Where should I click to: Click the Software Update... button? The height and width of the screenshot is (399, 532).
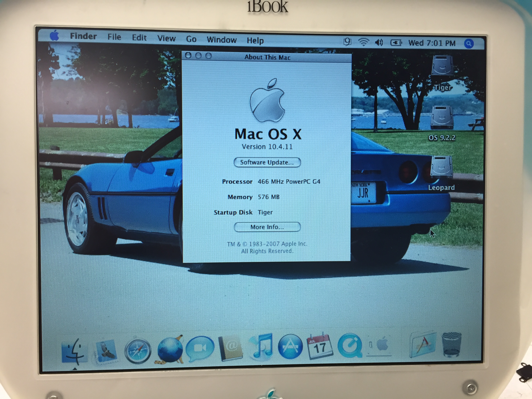point(267,162)
